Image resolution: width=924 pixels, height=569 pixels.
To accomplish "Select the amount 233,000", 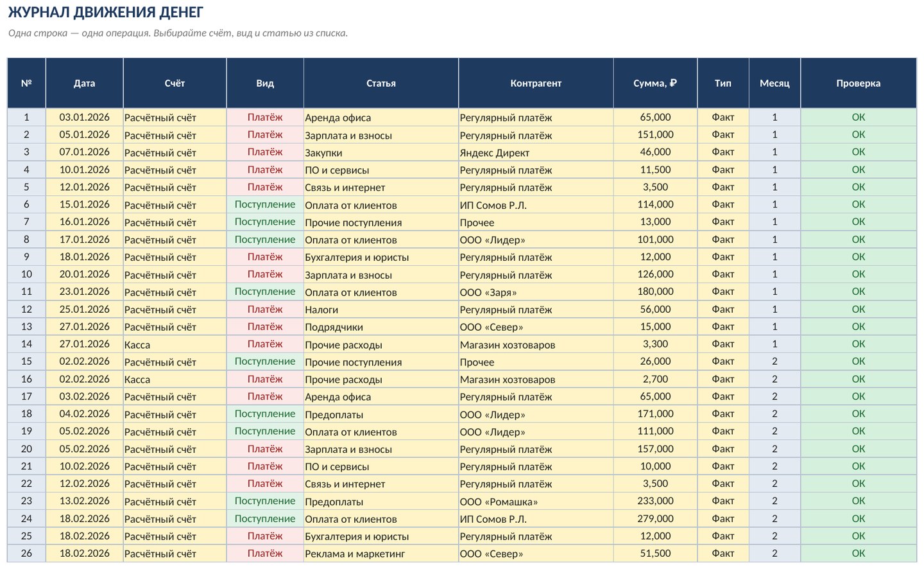I will (x=655, y=501).
